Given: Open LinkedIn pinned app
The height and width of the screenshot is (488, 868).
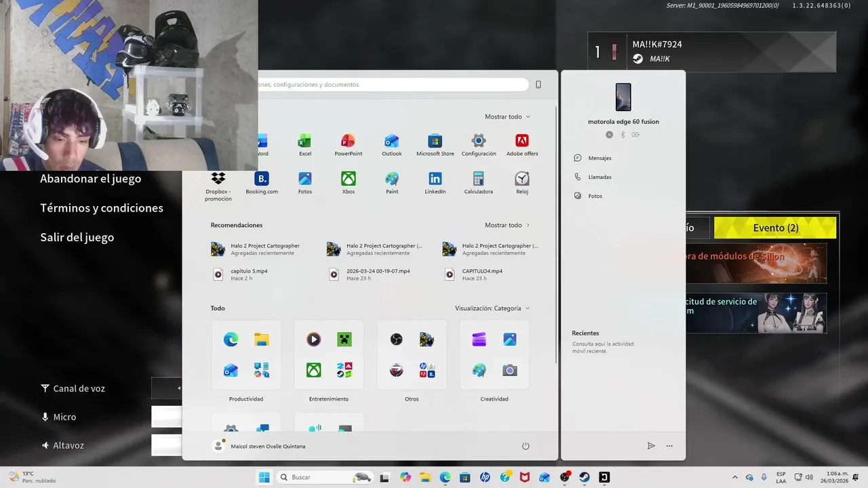Looking at the screenshot, I should [435, 179].
